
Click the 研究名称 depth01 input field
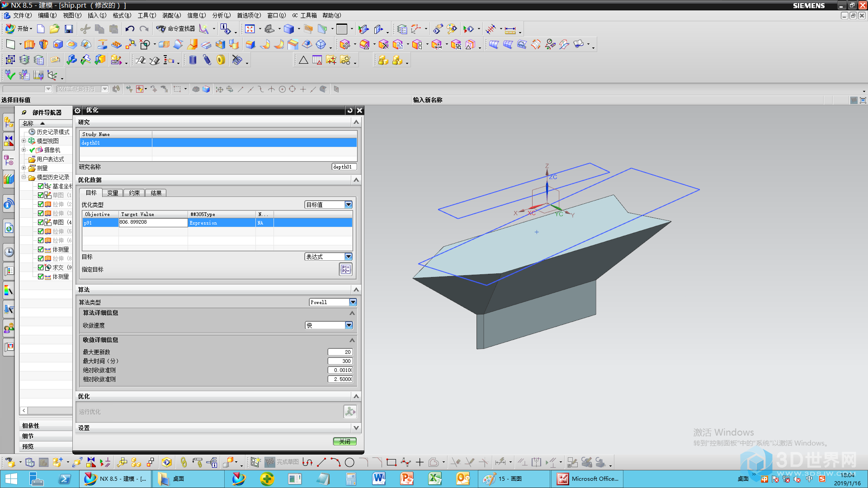click(344, 167)
